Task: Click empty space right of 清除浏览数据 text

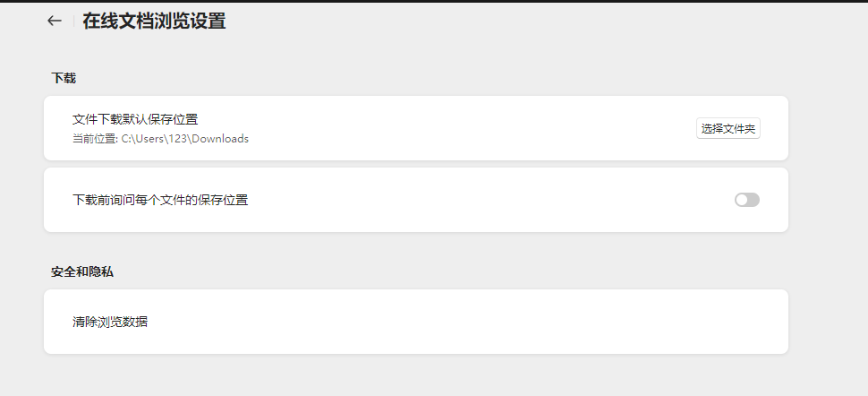Action: point(447,322)
